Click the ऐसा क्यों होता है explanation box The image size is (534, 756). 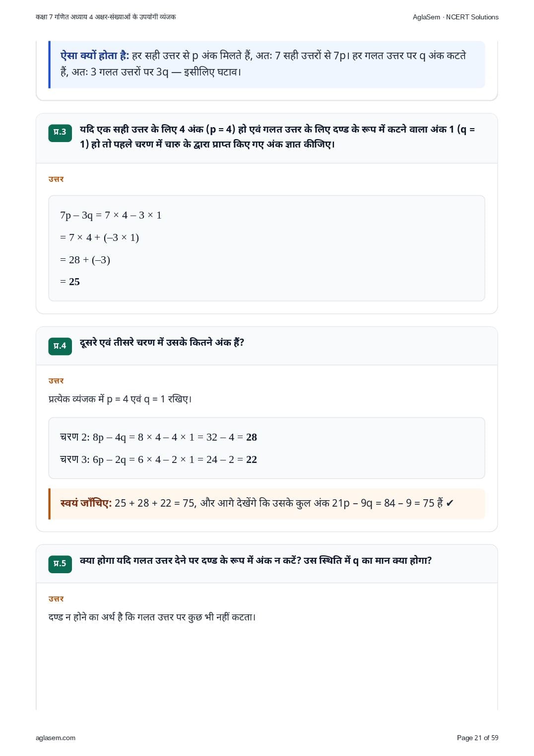pyautogui.click(x=267, y=64)
